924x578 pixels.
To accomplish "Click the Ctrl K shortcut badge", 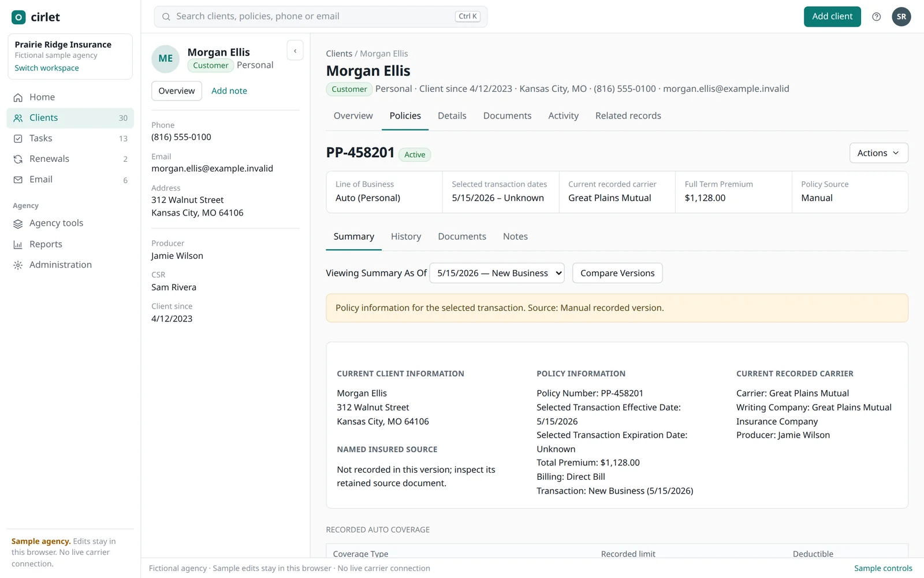I will point(468,17).
